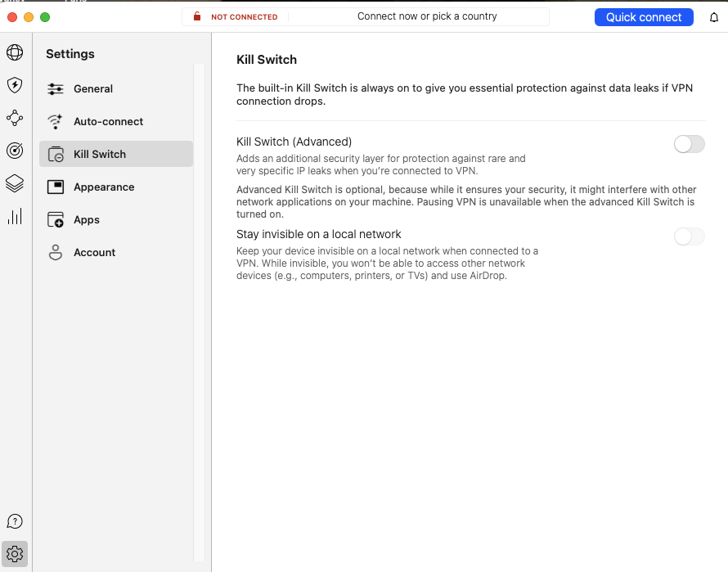
Task: Open the General settings section
Action: click(93, 89)
